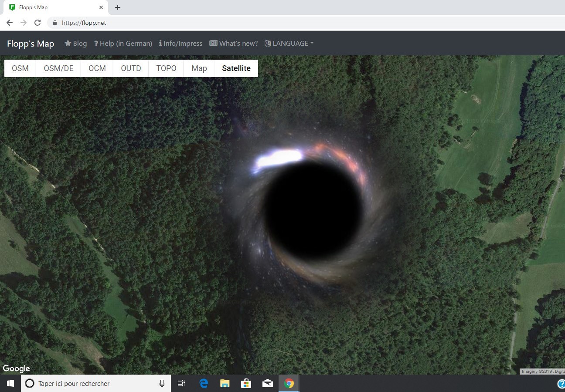
Task: Click the Cortana circle icon
Action: click(x=30, y=383)
